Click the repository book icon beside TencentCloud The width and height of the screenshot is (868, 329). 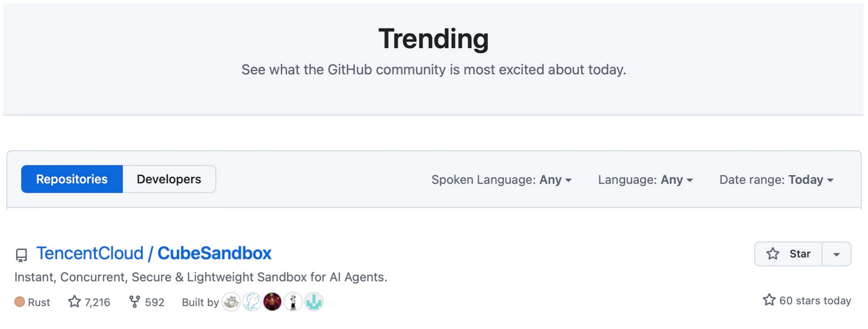tap(21, 255)
